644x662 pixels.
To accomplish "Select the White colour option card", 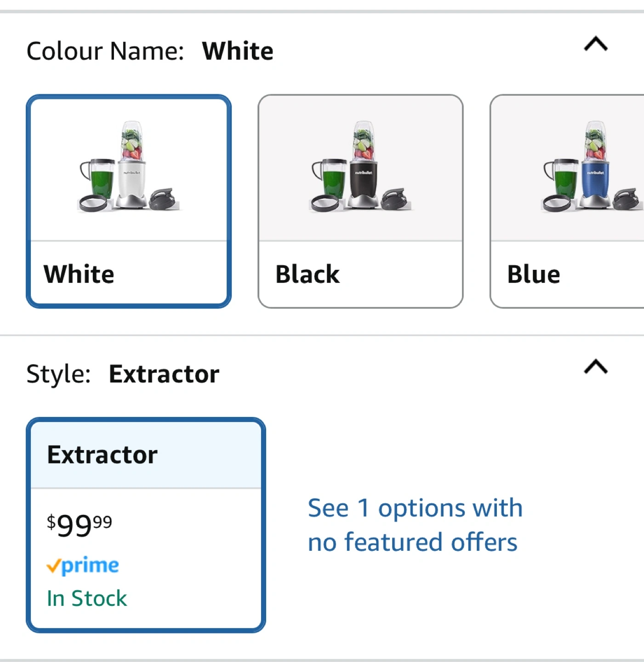I will pyautogui.click(x=129, y=201).
